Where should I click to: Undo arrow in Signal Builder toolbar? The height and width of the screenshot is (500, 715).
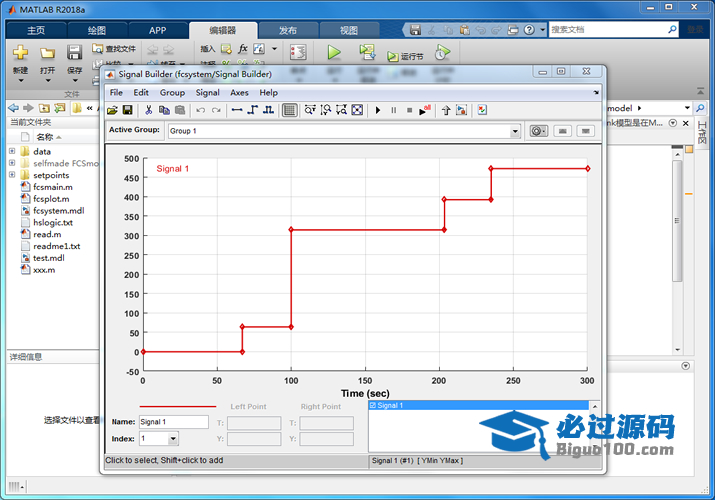(201, 110)
